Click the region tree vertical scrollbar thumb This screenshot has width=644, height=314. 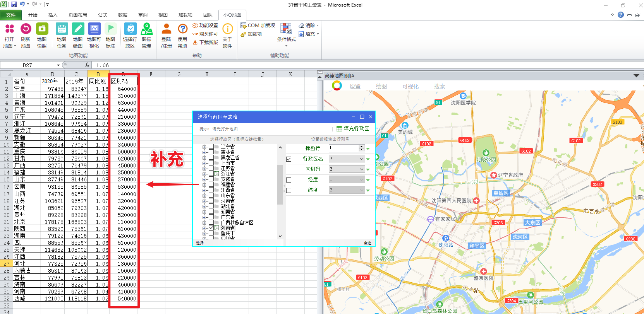(280, 184)
